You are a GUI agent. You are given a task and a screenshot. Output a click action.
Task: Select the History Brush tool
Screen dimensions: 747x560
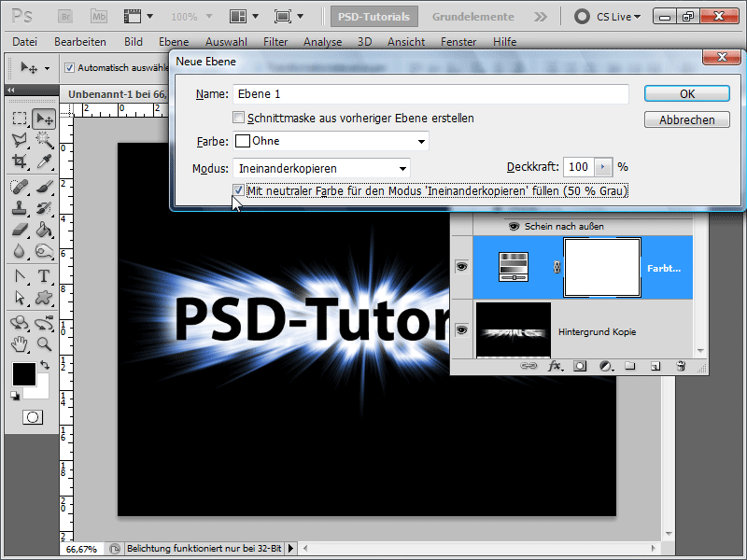pyautogui.click(x=44, y=208)
